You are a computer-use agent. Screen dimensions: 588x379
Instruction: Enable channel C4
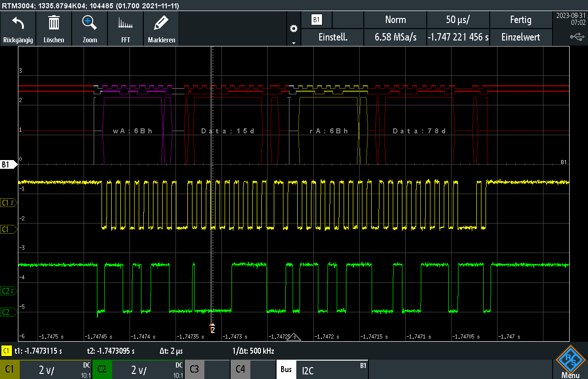pos(240,369)
